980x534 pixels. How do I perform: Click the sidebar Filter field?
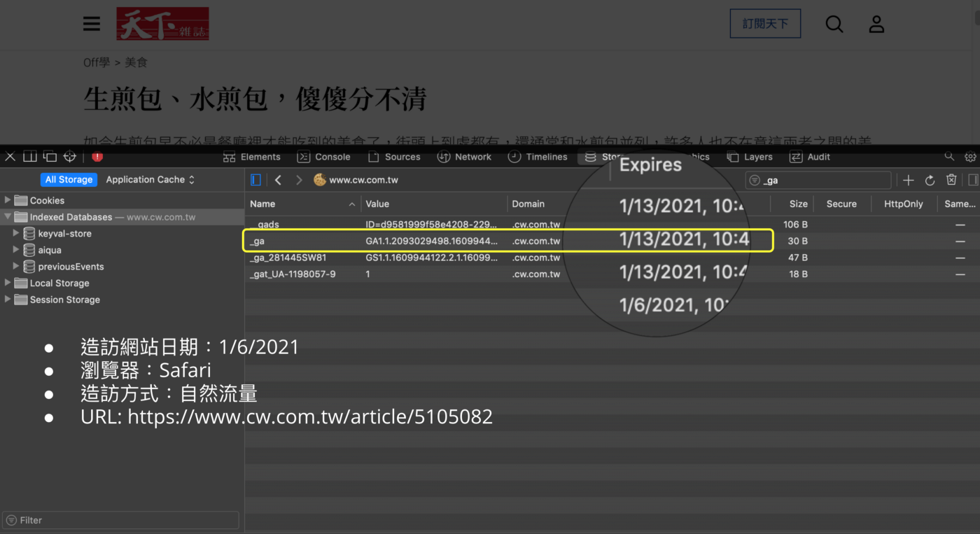click(120, 520)
